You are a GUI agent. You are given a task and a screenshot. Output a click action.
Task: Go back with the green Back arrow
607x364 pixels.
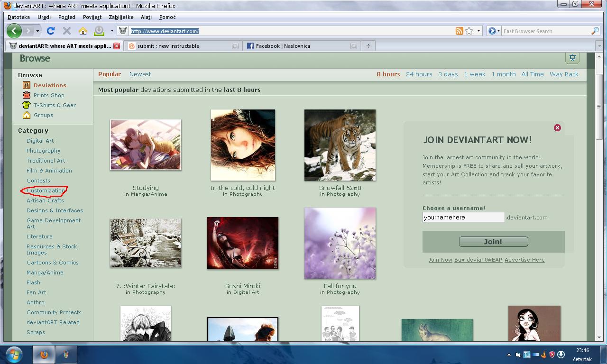[x=14, y=31]
